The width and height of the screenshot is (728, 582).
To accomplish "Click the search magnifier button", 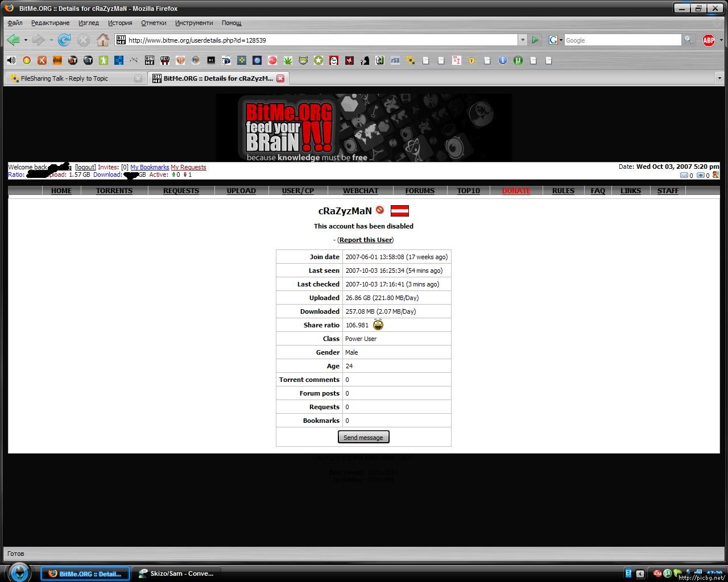I will pos(688,40).
